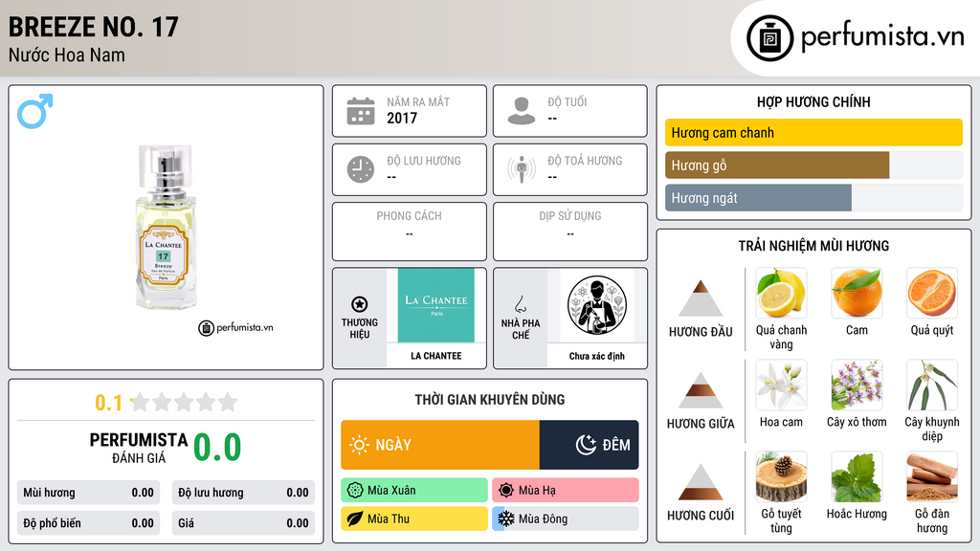Select the Cây xô thơm sage image
The height and width of the screenshot is (551, 980).
[857, 385]
